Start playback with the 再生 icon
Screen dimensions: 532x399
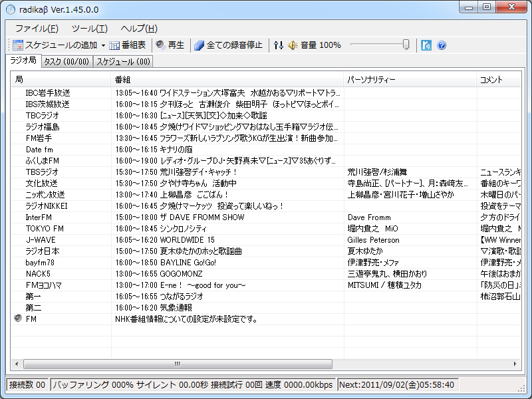pos(158,45)
